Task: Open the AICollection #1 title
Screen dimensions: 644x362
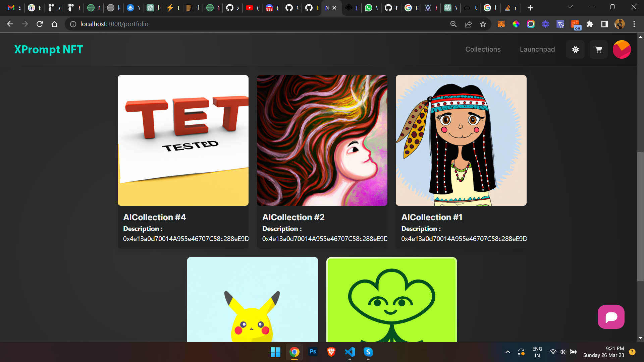Action: pyautogui.click(x=432, y=217)
